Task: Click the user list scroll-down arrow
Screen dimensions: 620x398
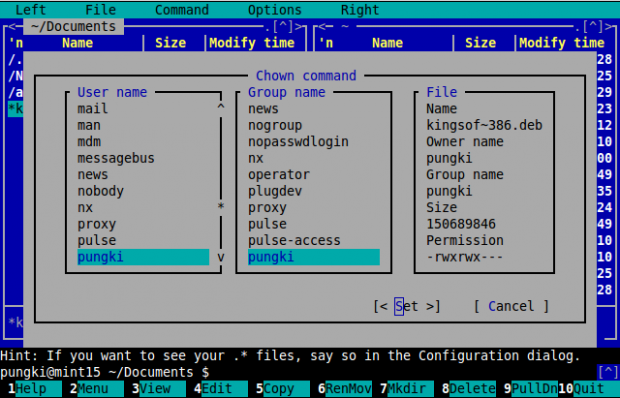Action: click(x=221, y=258)
